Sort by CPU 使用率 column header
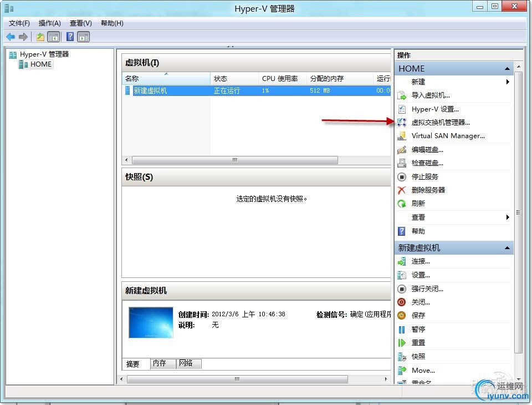 click(283, 78)
